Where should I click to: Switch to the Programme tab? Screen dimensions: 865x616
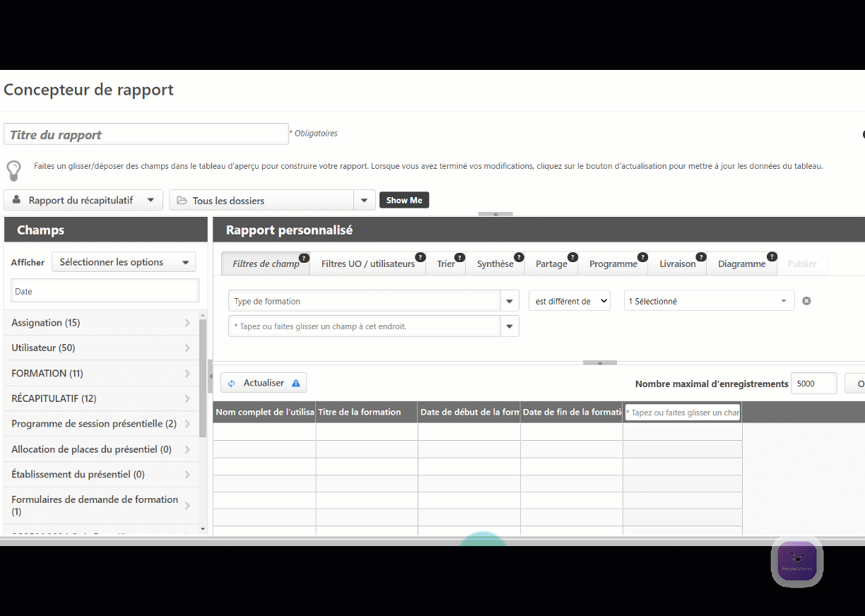(x=613, y=263)
